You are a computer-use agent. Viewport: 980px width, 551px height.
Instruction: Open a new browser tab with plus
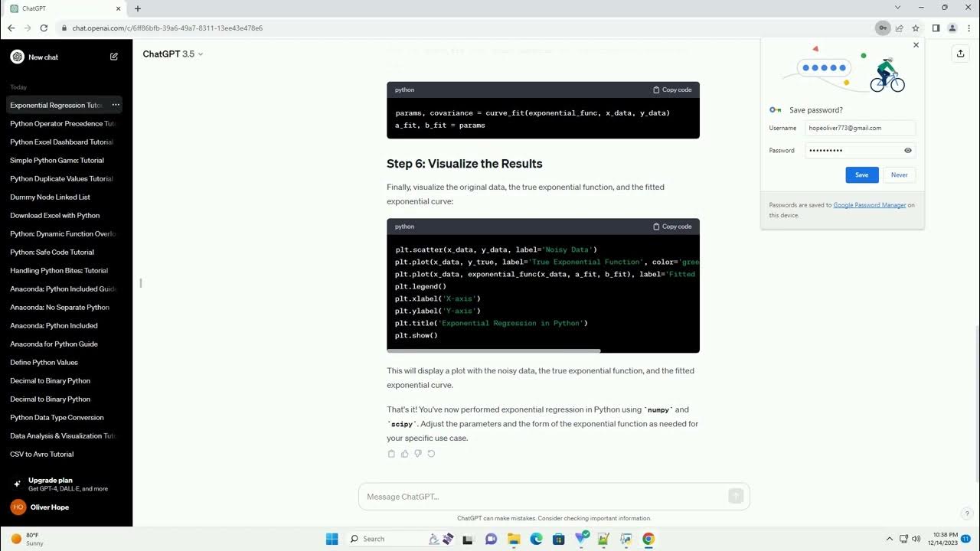pyautogui.click(x=138, y=8)
